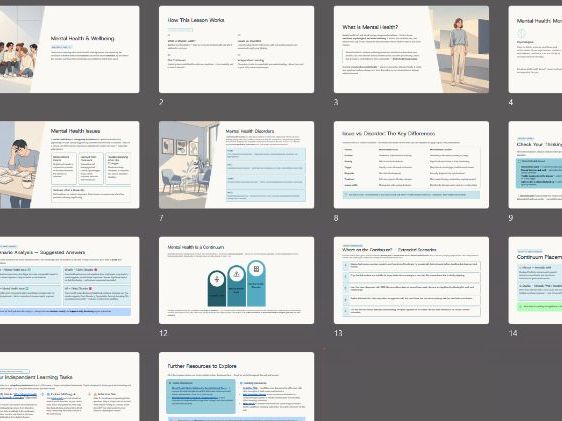Click the slide number 8 label
Image resolution: width=562 pixels, height=421 pixels.
(336, 218)
